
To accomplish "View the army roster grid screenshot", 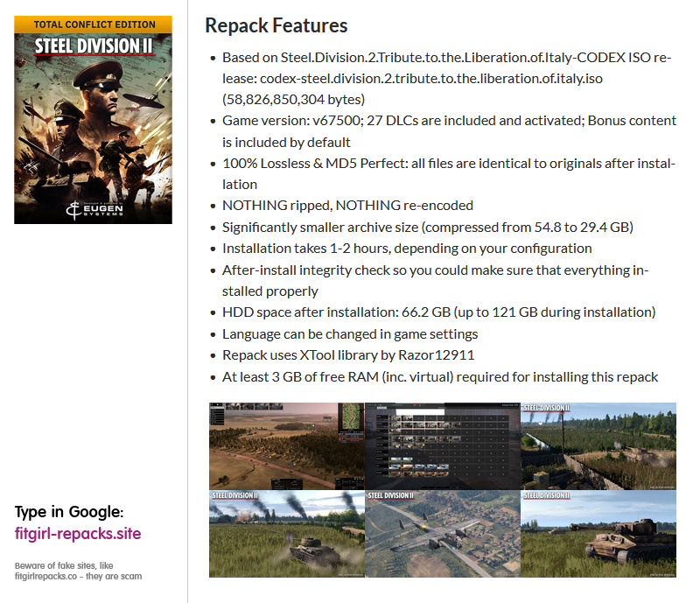I will point(442,446).
